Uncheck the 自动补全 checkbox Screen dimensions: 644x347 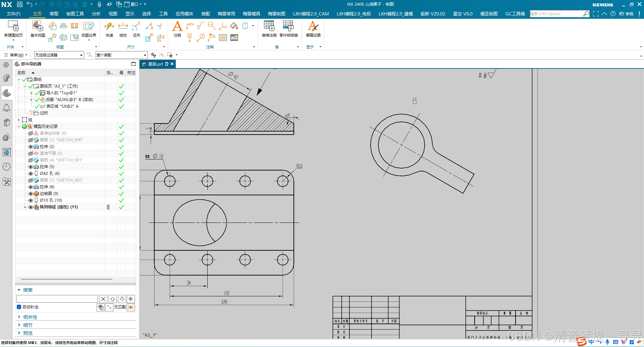click(x=19, y=307)
